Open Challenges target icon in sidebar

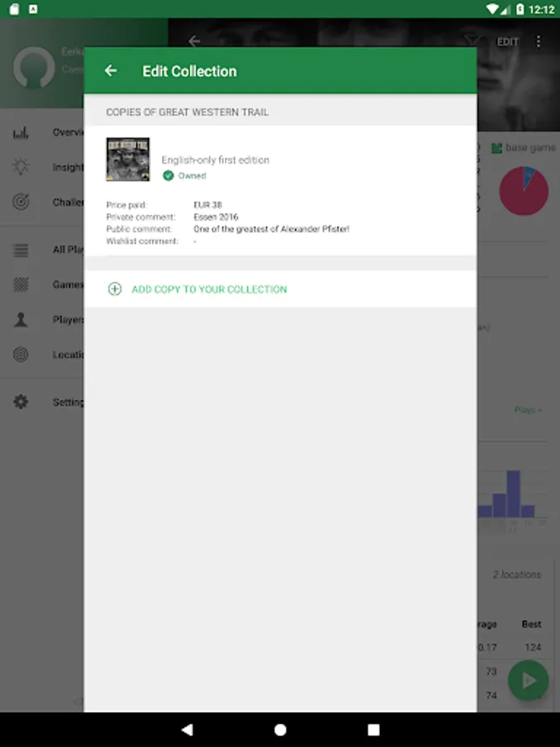[21, 202]
